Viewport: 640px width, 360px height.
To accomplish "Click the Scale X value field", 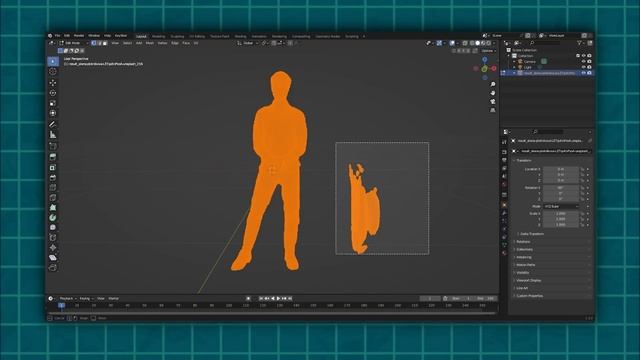I will tap(561, 213).
